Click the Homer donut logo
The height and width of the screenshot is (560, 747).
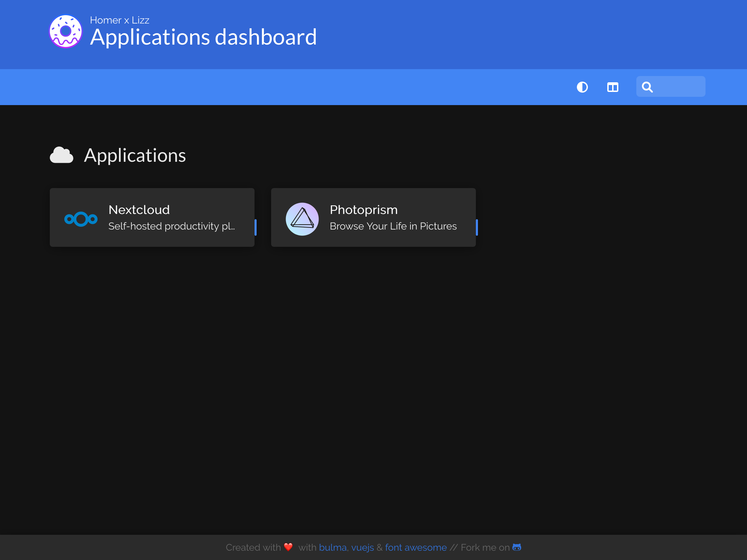66,31
